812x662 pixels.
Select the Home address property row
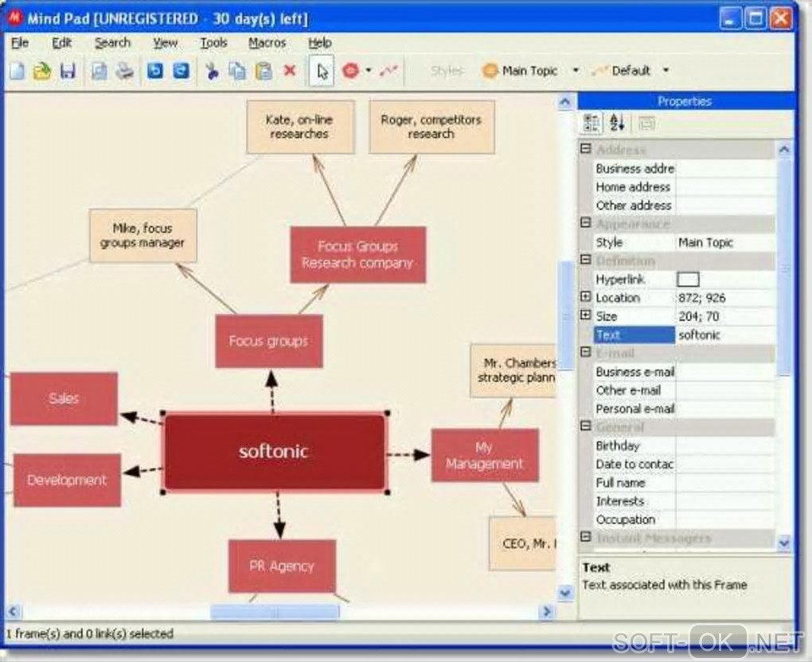[x=684, y=186]
